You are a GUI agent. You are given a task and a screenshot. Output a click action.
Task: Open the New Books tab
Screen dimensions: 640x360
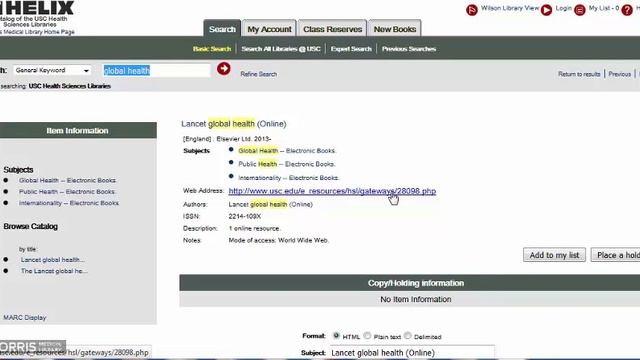pyautogui.click(x=395, y=29)
